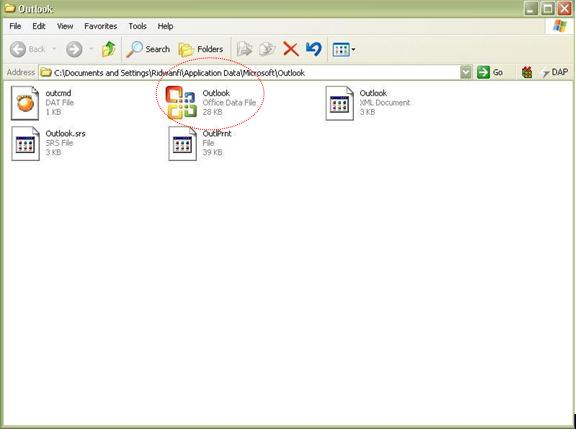
Task: Select the Outlook Office Data File icon
Action: (181, 102)
